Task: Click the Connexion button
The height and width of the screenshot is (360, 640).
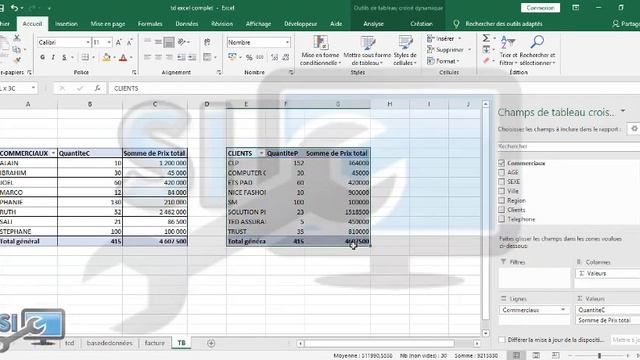Action: (540, 8)
